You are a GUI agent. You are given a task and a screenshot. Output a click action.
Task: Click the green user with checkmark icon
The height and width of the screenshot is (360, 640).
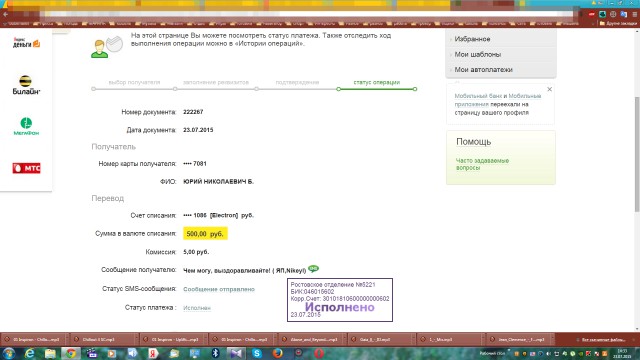click(107, 47)
